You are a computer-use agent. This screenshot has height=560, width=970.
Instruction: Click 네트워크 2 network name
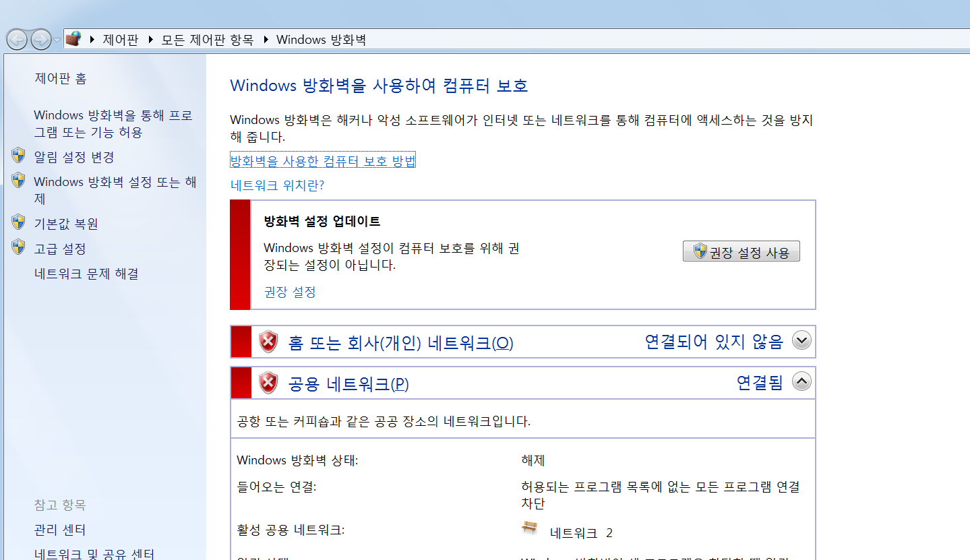tap(582, 533)
